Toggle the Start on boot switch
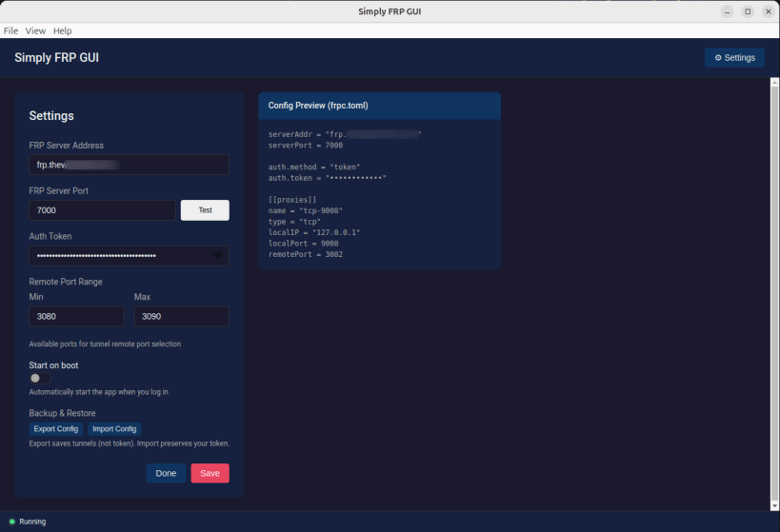Image resolution: width=780 pixels, height=532 pixels. 40,379
